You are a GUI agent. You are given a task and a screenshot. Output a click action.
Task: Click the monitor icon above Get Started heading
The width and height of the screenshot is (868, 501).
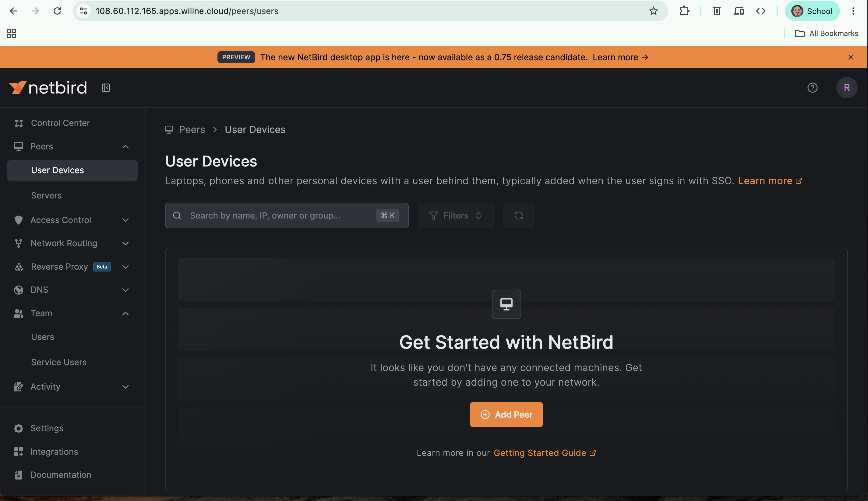pos(506,304)
